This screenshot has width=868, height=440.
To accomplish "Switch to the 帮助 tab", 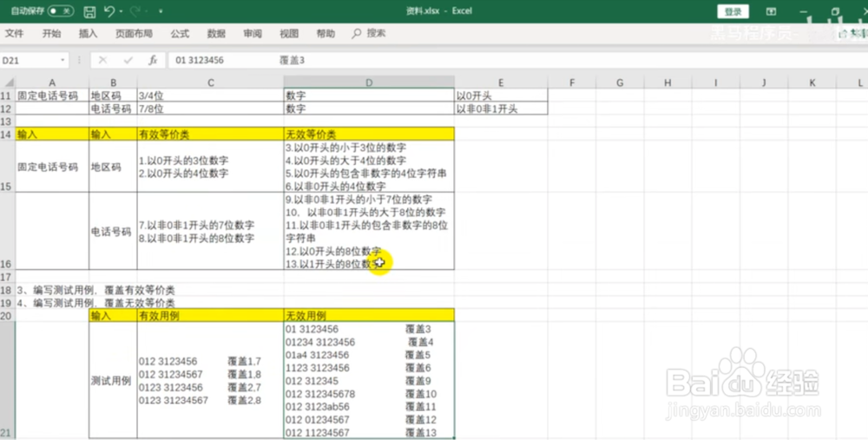I will (x=325, y=34).
